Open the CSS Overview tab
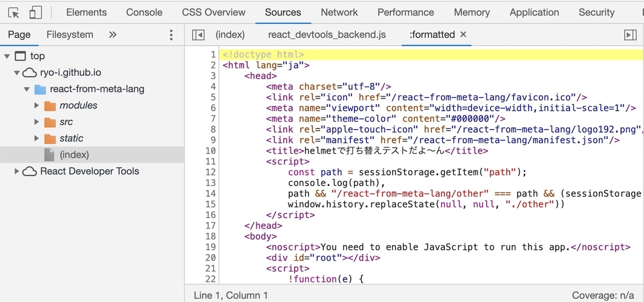The width and height of the screenshot is (644, 302). (214, 12)
